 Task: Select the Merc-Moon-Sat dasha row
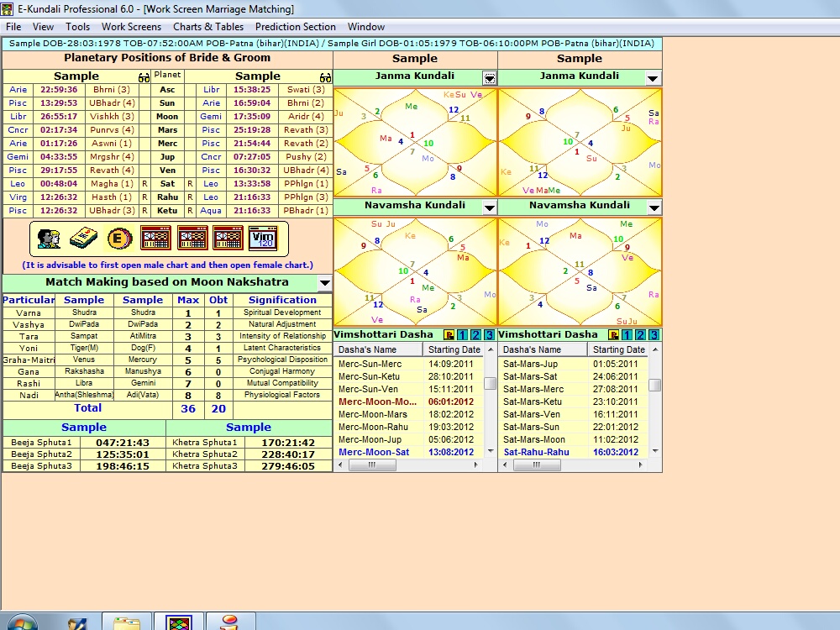pyautogui.click(x=409, y=452)
